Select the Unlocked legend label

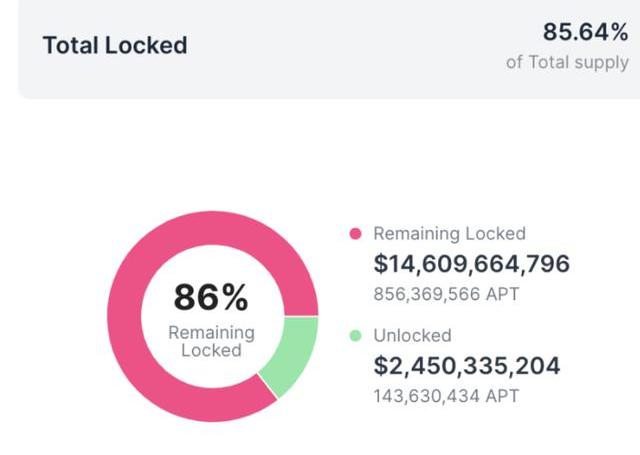pyautogui.click(x=412, y=336)
